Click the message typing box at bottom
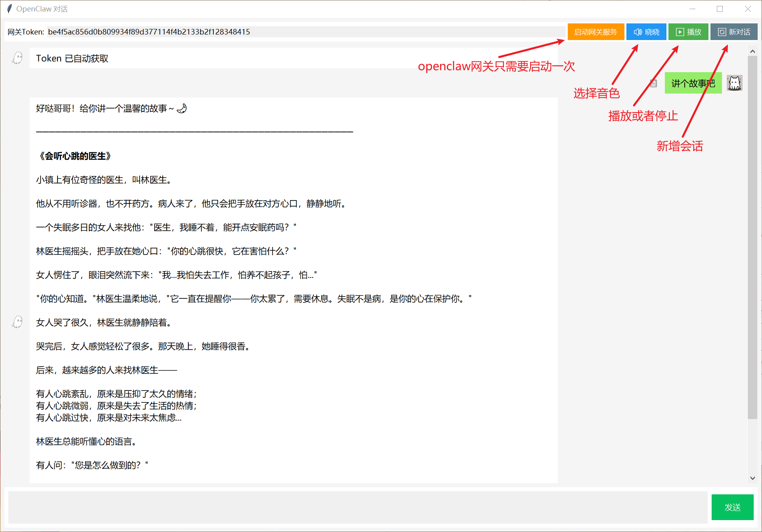Viewport: 762px width, 532px height. pos(357,507)
